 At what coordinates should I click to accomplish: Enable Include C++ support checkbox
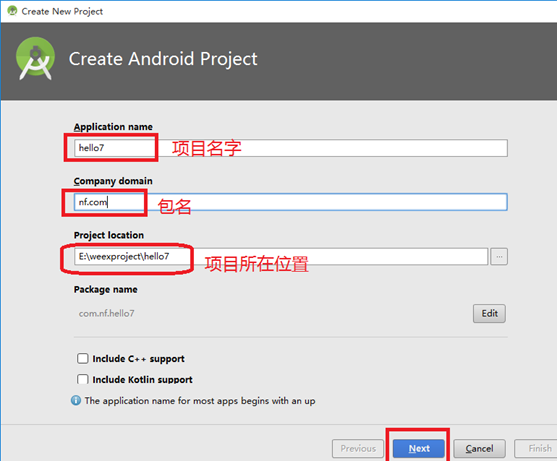click(82, 358)
